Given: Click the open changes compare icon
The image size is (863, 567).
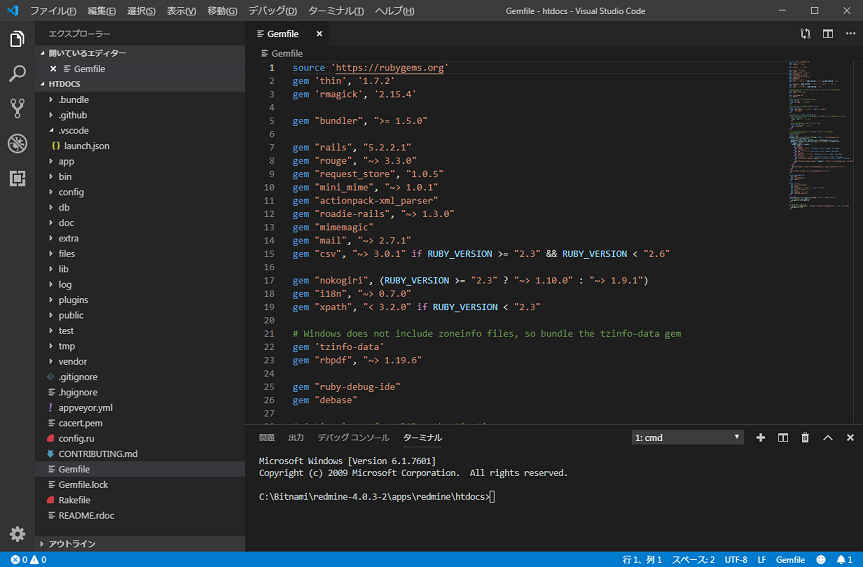Looking at the screenshot, I should click(805, 34).
